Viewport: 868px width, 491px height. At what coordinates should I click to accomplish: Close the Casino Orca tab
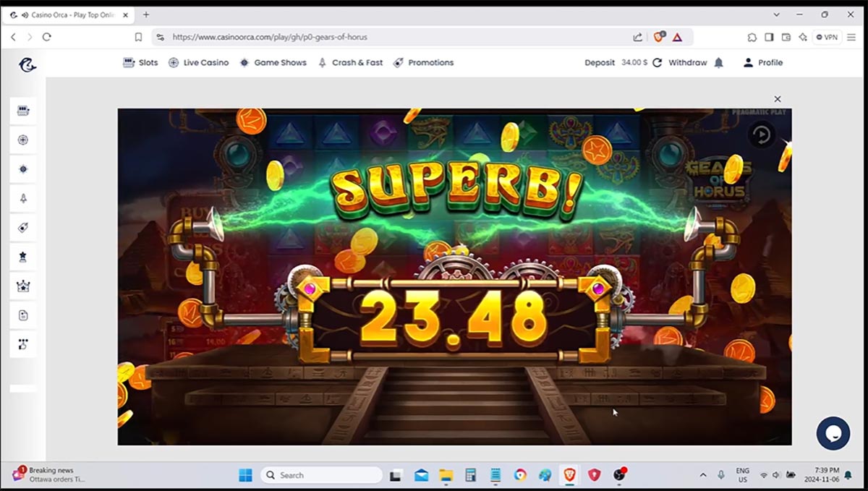tap(124, 14)
